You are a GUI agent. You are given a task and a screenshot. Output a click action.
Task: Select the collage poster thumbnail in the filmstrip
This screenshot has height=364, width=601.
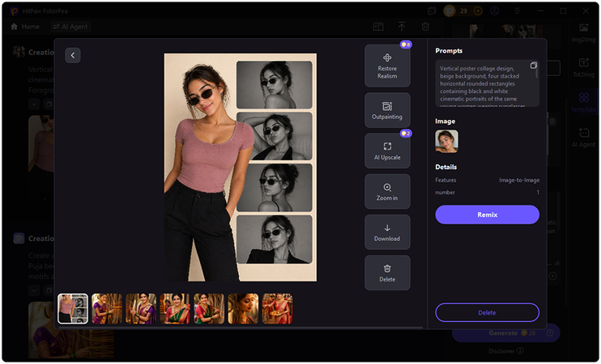click(73, 308)
